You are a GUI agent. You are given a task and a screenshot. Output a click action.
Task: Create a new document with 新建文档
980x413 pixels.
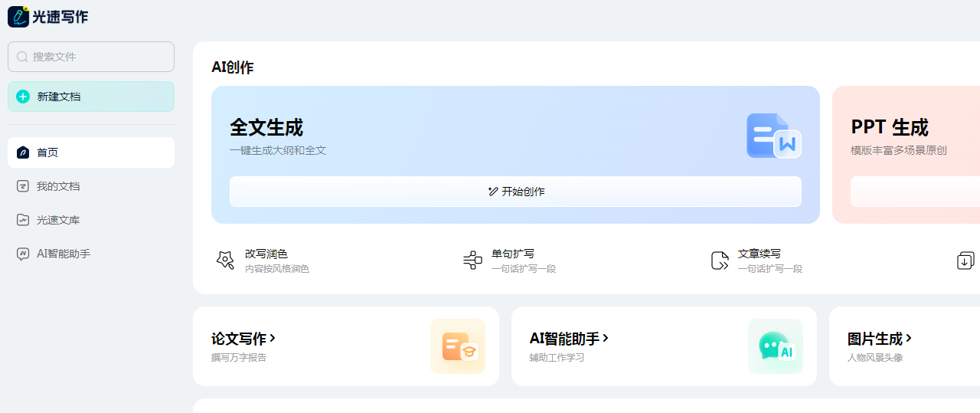pyautogui.click(x=91, y=97)
